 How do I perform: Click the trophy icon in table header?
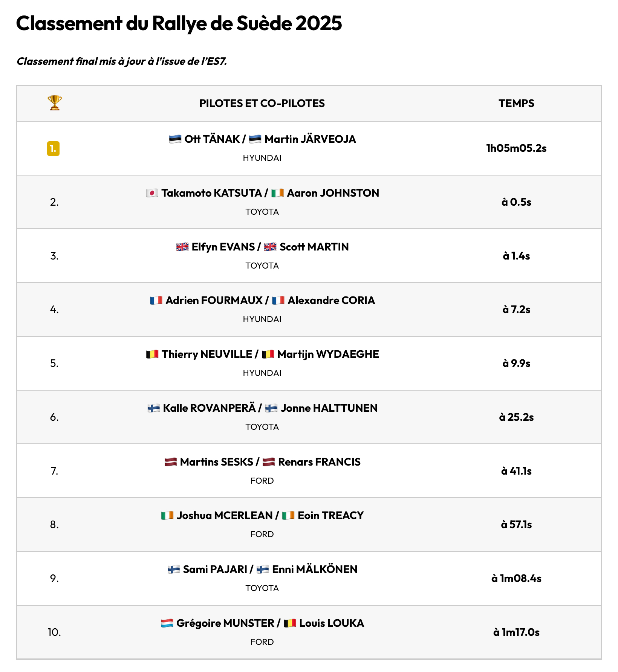point(55,103)
